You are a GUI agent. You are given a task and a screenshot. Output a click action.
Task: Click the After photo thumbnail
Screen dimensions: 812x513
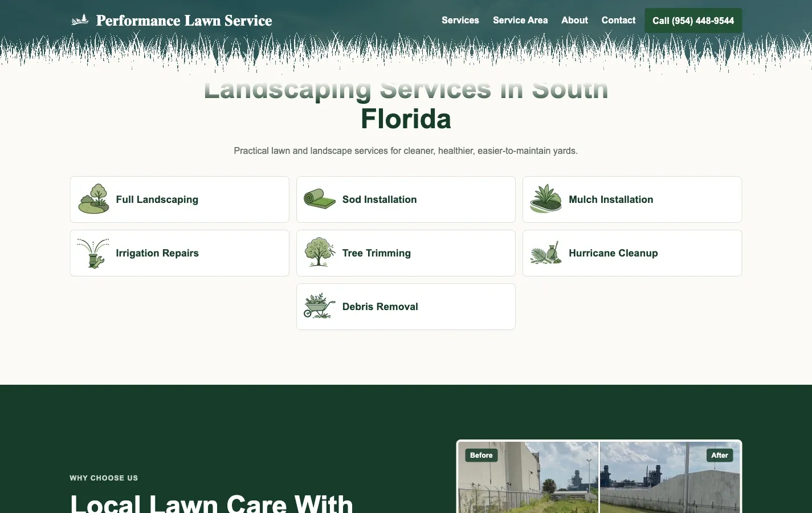point(670,477)
